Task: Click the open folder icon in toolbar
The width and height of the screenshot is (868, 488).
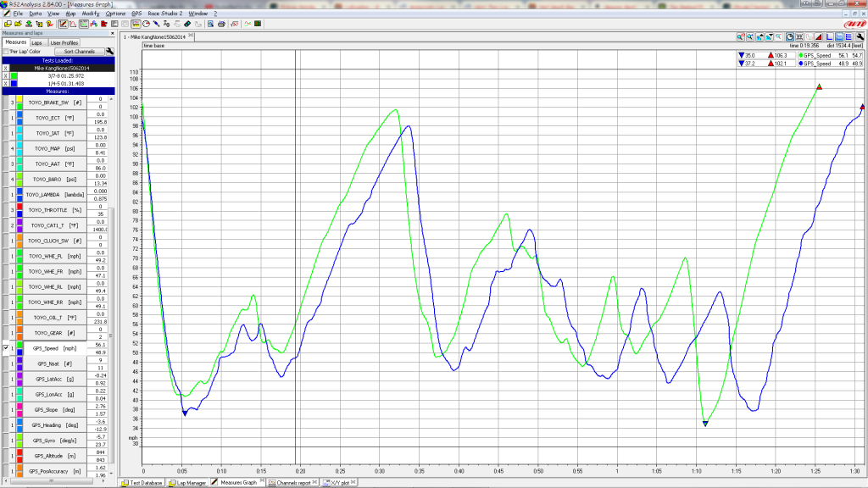Action: tap(18, 24)
